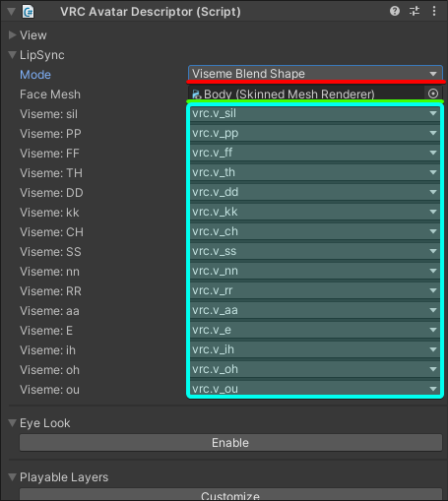The image size is (448, 501).
Task: Open the vrc.v_ih viseme dropdown
Action: (x=315, y=349)
